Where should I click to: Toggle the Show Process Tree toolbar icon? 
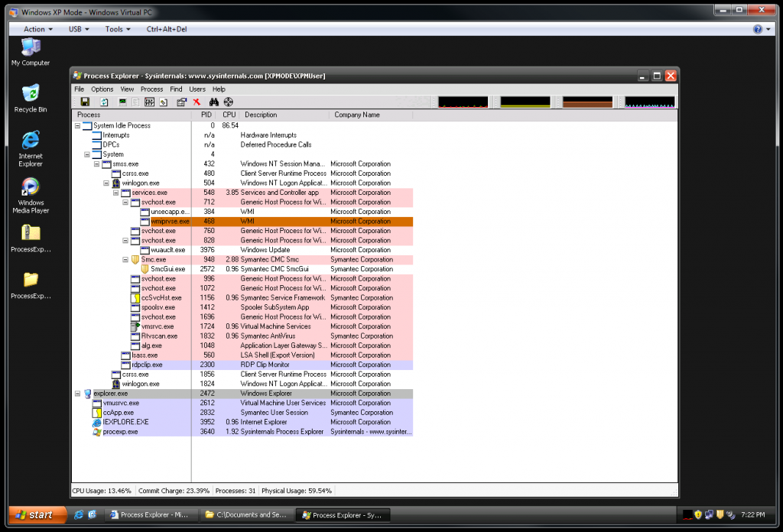click(136, 102)
